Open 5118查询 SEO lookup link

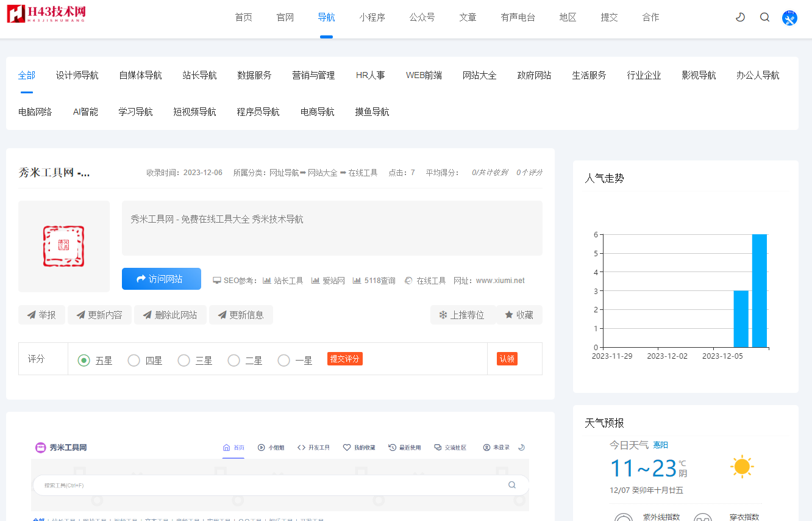[374, 281]
